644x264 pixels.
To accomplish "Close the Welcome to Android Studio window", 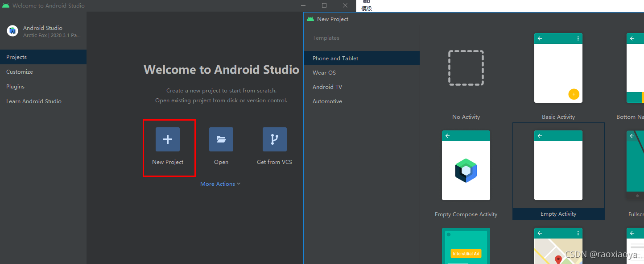I will (345, 5).
